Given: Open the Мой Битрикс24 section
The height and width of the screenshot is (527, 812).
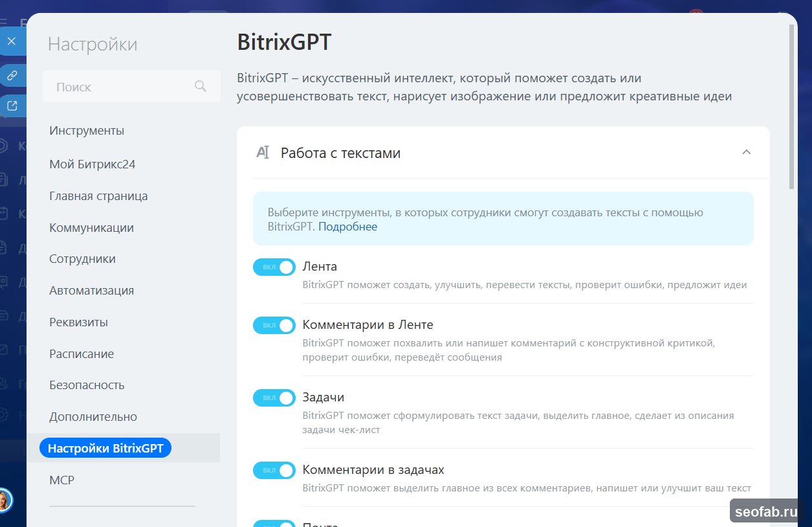Looking at the screenshot, I should [x=93, y=164].
